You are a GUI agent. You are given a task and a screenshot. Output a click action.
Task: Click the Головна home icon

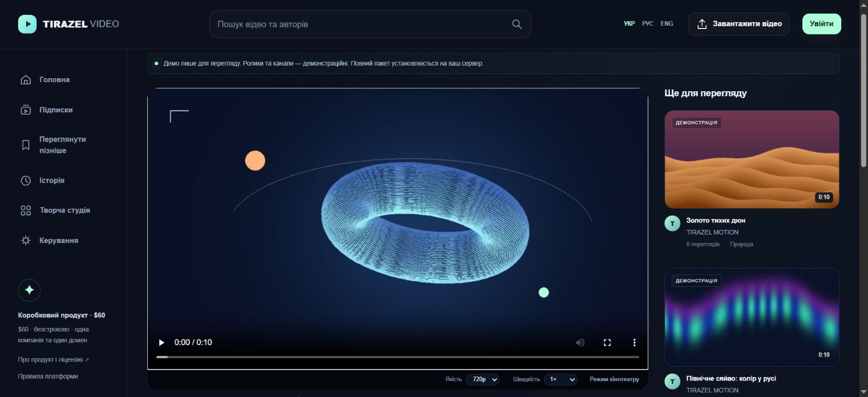click(26, 80)
